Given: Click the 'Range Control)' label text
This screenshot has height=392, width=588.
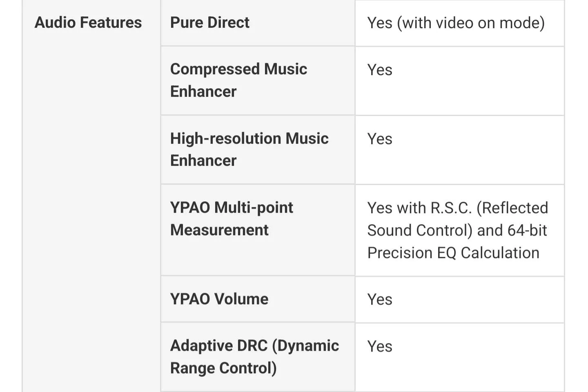Looking at the screenshot, I should 223,368.
